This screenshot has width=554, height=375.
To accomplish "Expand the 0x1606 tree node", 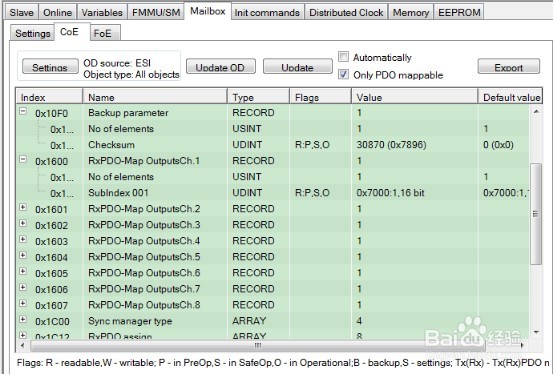I will tap(23, 287).
